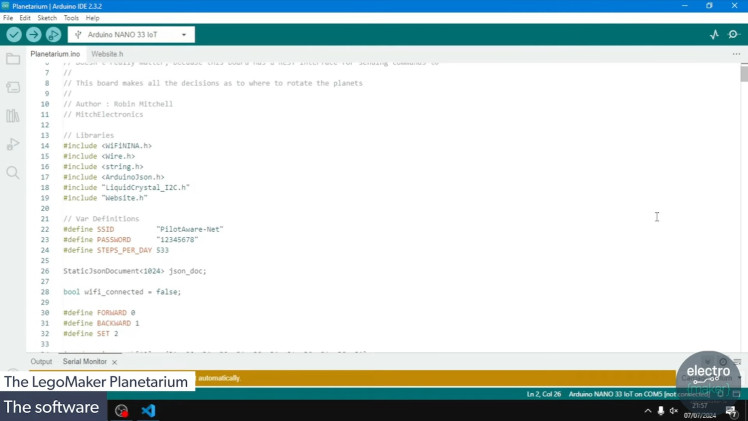Open the Debug sidebar panel icon

[13, 144]
